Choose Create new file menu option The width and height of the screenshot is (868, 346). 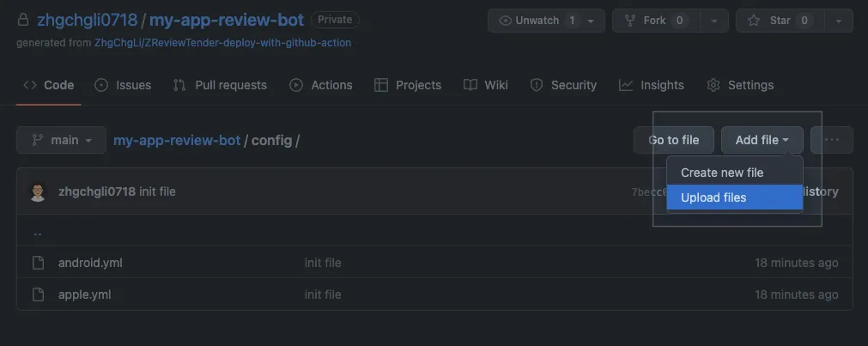722,173
